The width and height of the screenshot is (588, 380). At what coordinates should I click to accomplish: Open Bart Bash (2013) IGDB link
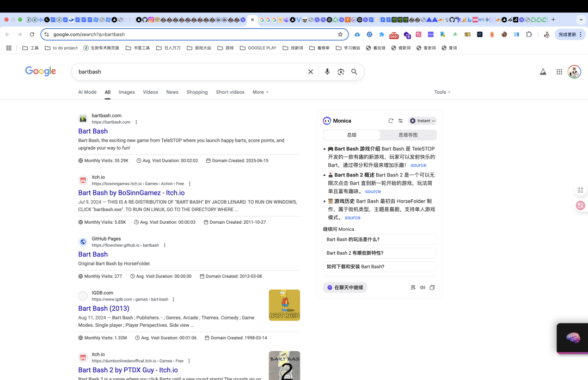click(x=103, y=308)
